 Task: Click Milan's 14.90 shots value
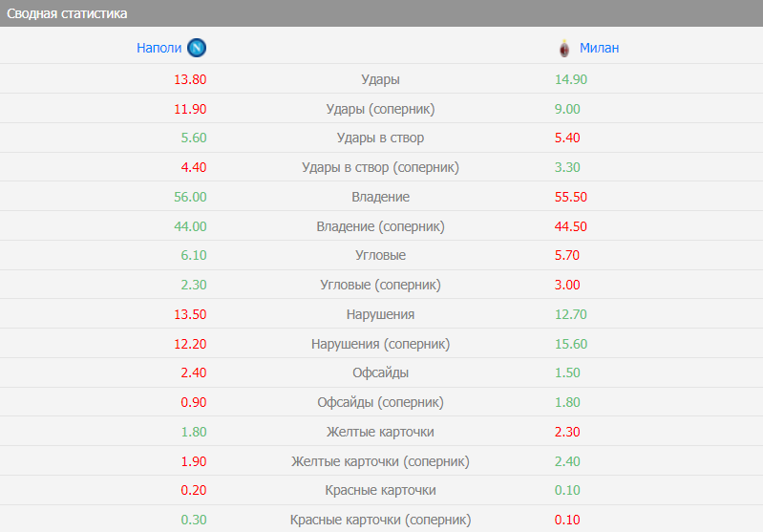(570, 79)
